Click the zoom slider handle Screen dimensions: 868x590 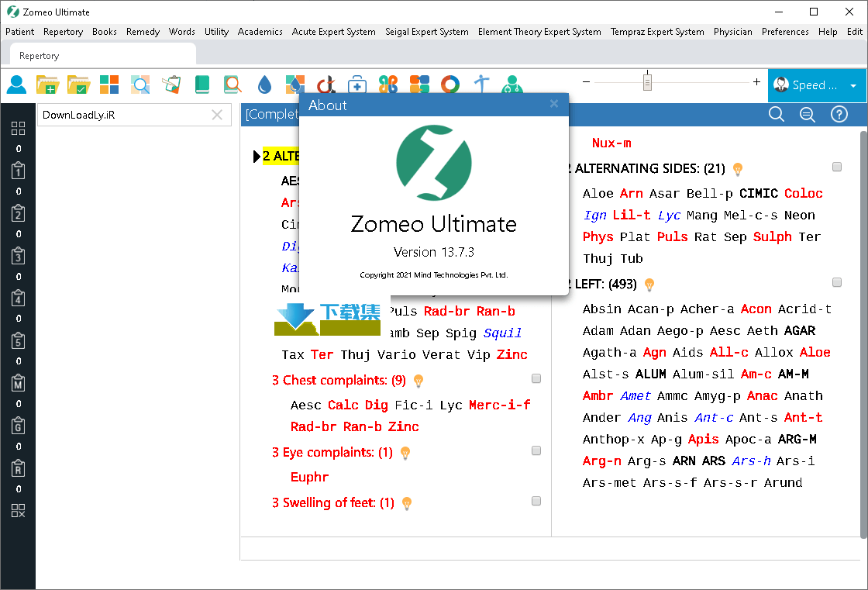(x=647, y=82)
